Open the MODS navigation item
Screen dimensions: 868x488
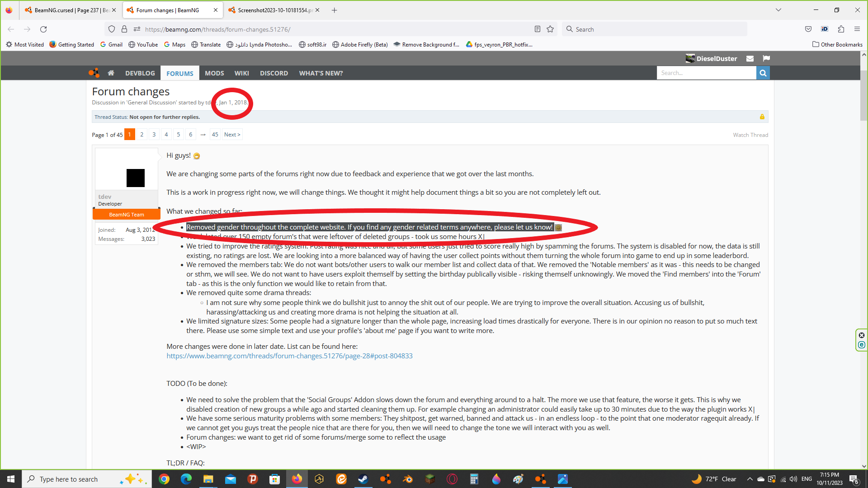click(214, 73)
